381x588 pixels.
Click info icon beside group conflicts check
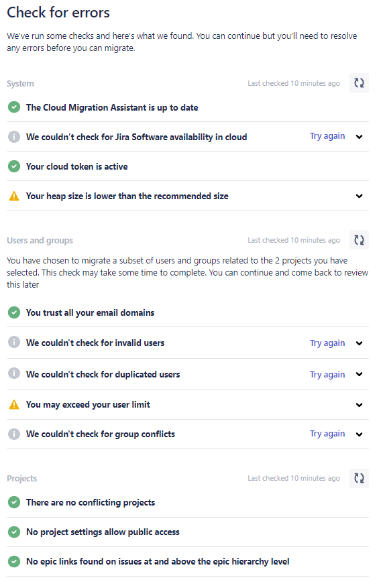point(14,434)
